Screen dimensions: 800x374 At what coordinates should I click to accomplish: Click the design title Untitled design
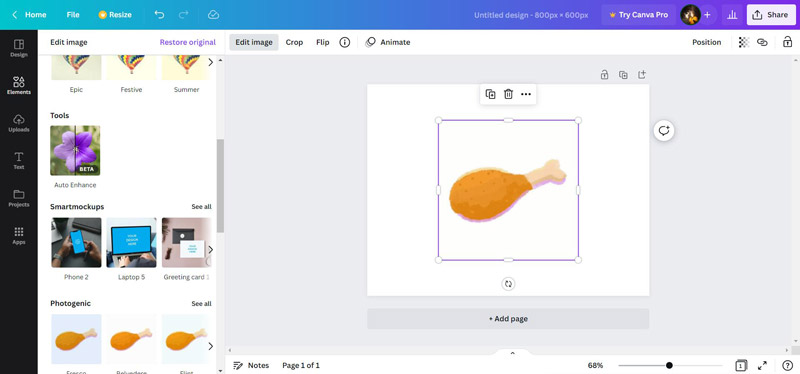coord(531,15)
